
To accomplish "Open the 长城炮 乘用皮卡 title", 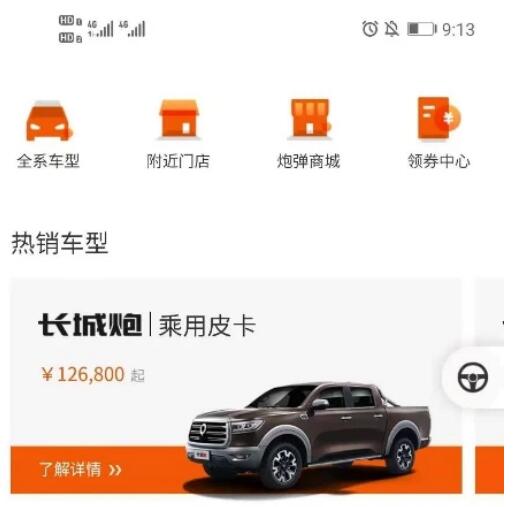I will pos(147,324).
